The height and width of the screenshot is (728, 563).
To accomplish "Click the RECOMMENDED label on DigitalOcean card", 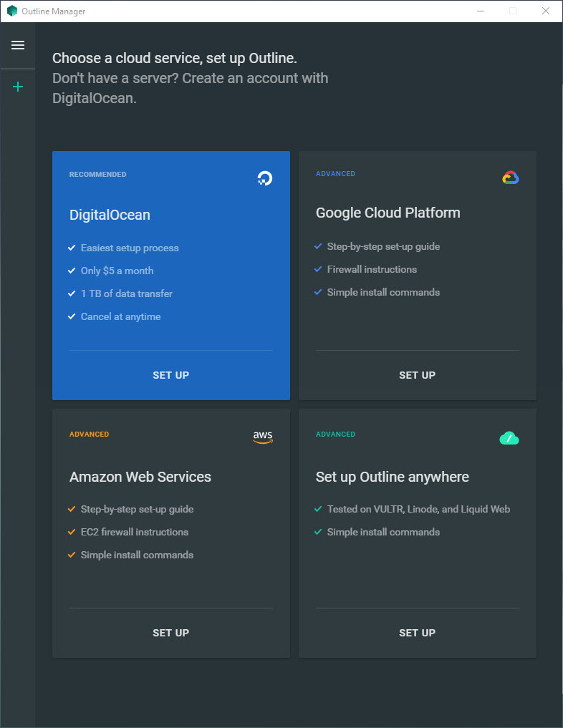I will 98,174.
